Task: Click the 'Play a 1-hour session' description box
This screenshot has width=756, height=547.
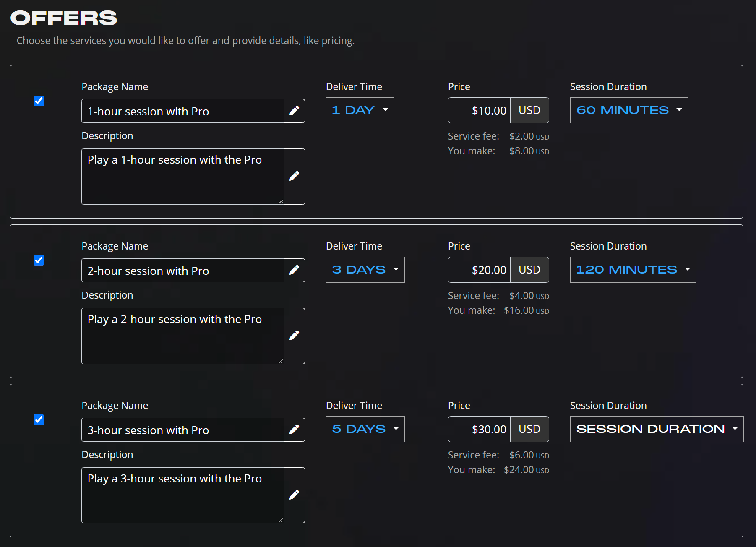Action: (x=182, y=177)
